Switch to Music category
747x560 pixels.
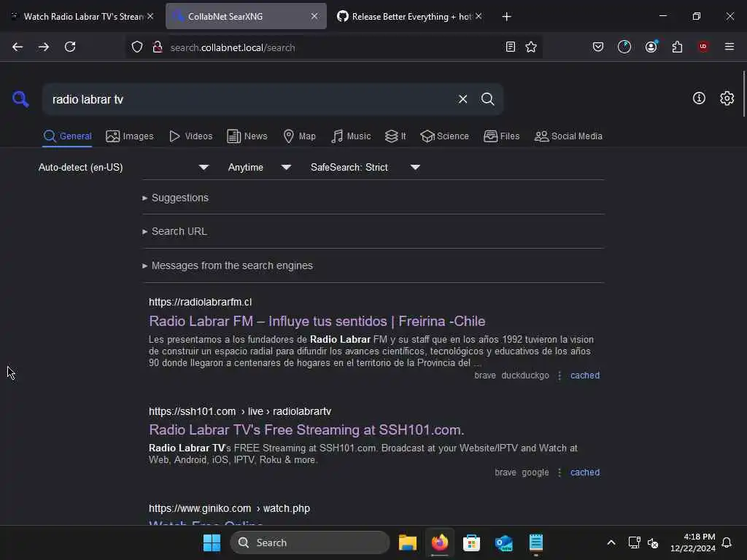tap(351, 136)
